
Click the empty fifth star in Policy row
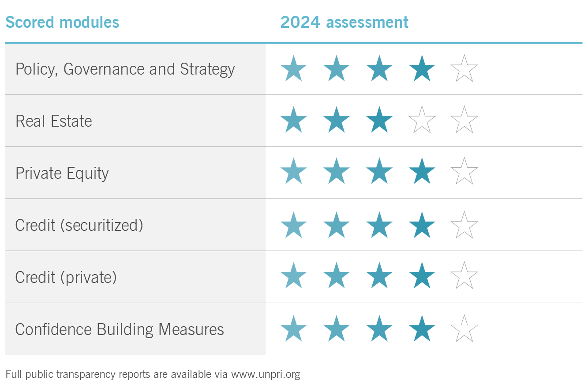(464, 69)
